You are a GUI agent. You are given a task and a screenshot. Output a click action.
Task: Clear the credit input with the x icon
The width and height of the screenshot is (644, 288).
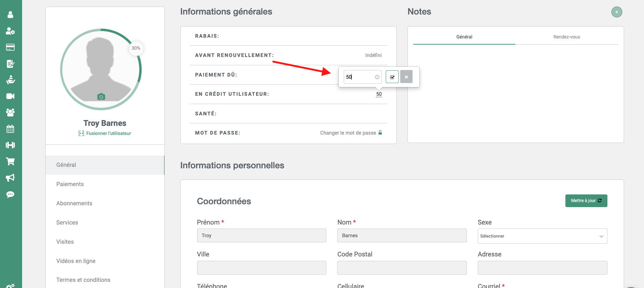(377, 77)
